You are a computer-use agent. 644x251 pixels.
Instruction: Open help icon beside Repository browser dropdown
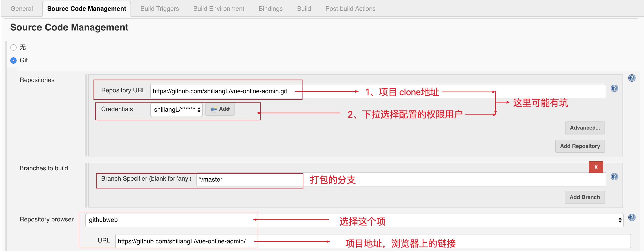tap(631, 218)
